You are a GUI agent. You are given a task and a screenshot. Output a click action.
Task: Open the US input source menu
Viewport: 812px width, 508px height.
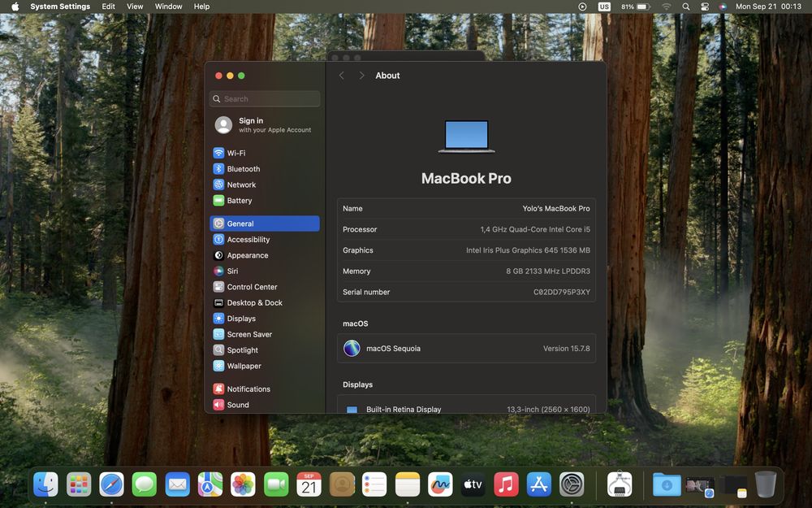point(604,7)
